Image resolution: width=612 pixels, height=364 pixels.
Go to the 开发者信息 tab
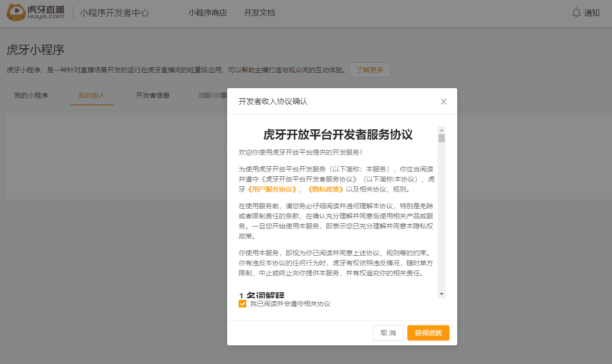(x=152, y=95)
